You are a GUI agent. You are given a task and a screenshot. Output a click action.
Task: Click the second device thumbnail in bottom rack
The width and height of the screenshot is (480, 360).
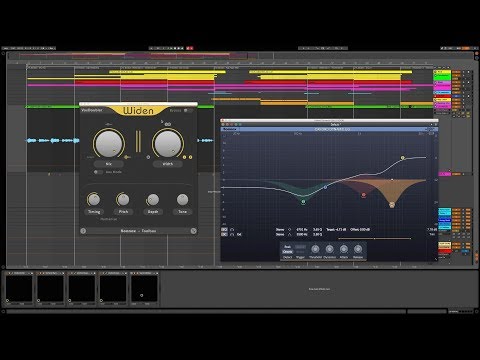coord(51,289)
